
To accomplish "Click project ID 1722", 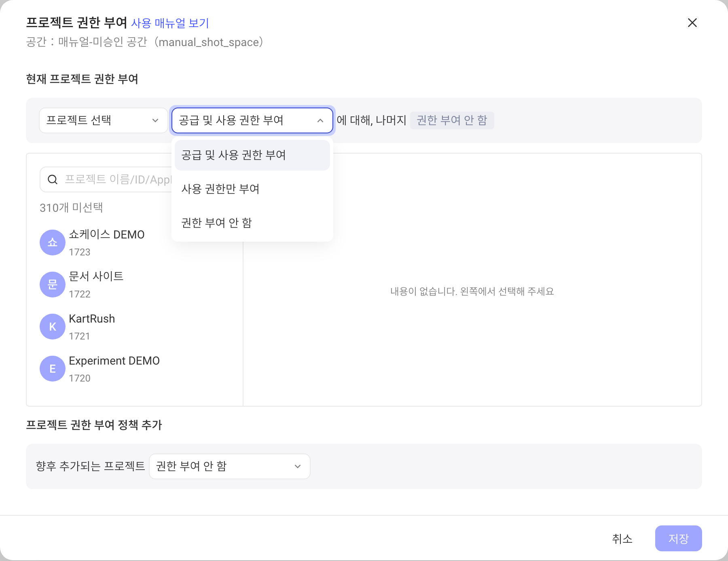I will (x=80, y=294).
